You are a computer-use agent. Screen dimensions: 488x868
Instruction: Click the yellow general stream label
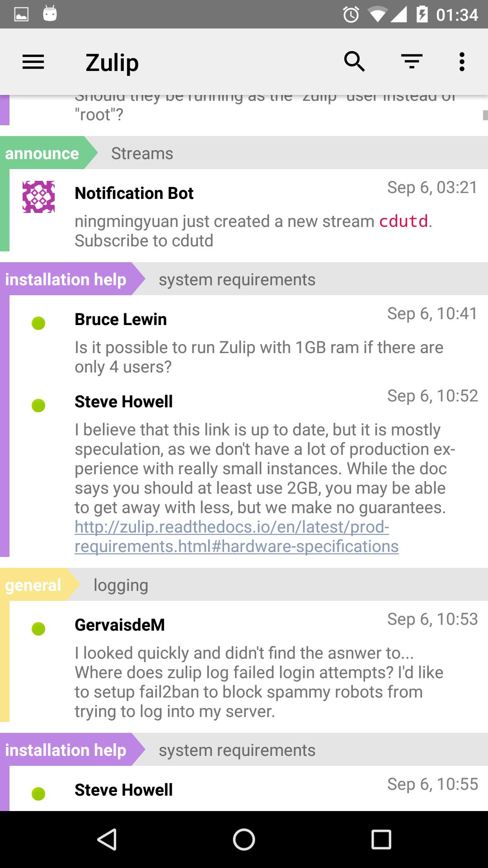coord(33,585)
